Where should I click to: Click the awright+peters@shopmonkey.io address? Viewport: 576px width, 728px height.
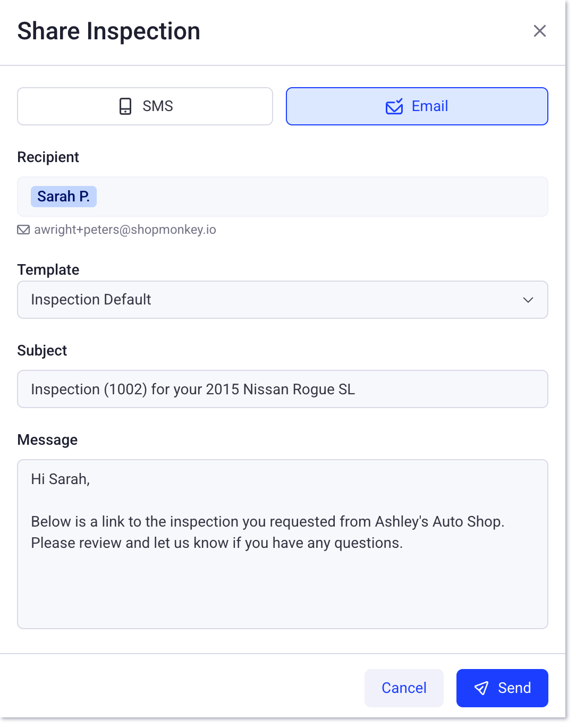(x=125, y=230)
